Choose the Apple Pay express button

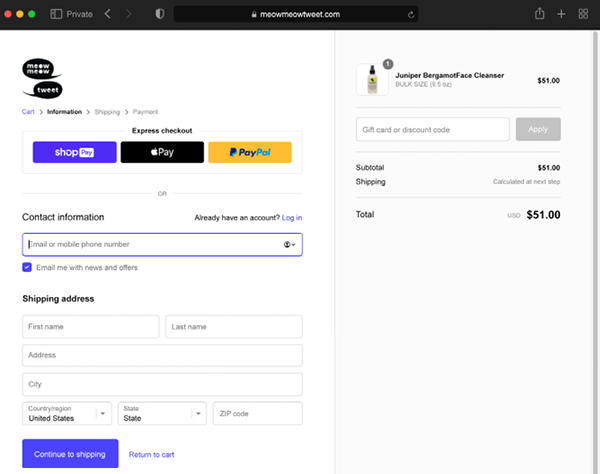click(x=162, y=152)
